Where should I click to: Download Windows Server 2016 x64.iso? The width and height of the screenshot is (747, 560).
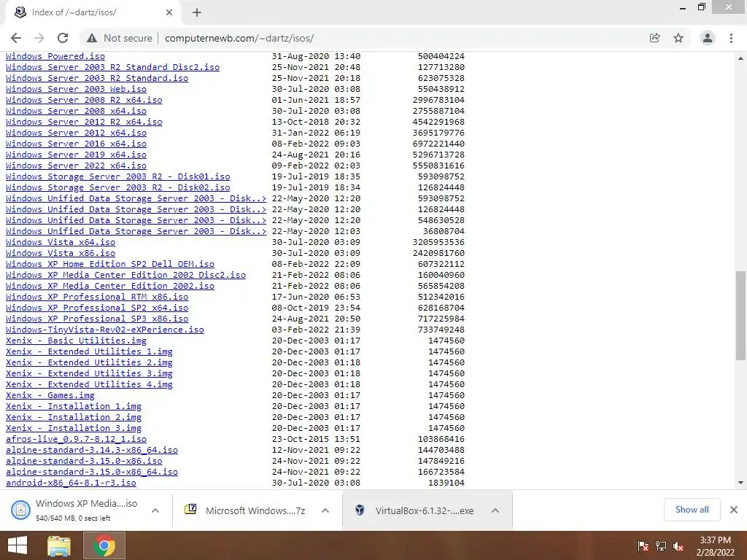76,144
